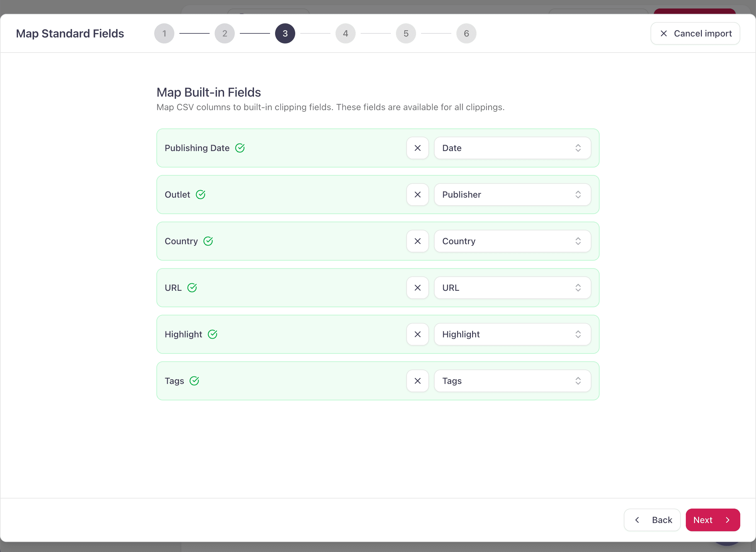
Task: Click the green checkmark next to Tags
Action: (195, 380)
